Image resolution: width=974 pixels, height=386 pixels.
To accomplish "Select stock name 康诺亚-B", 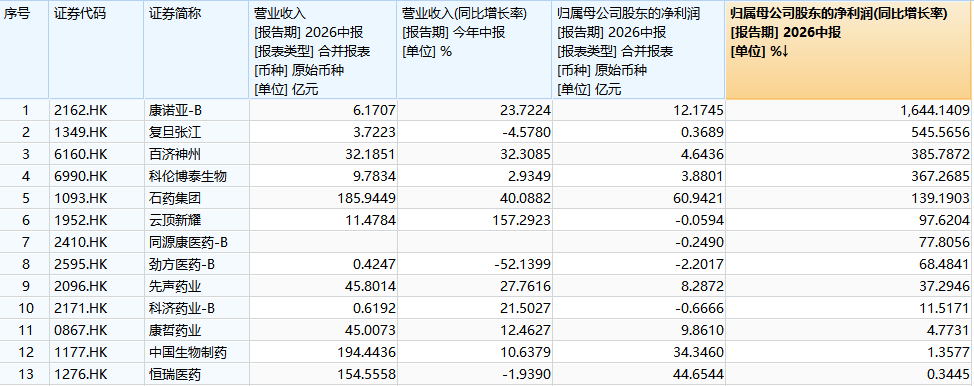I will pyautogui.click(x=176, y=111).
